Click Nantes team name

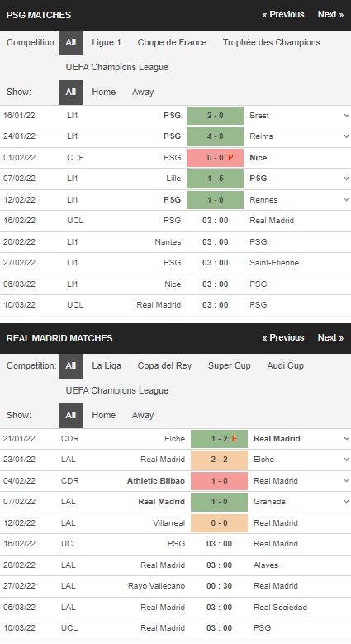(168, 242)
